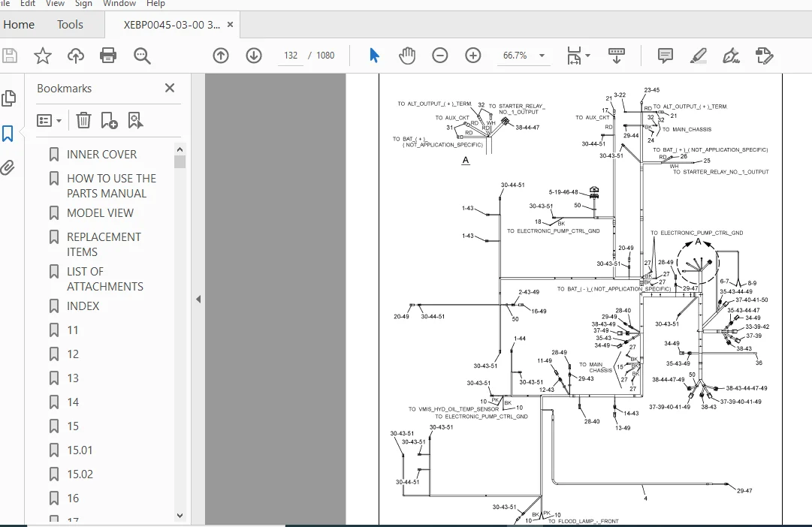The width and height of the screenshot is (812, 527).
Task: Select bookmark 16
Action: pyautogui.click(x=73, y=498)
